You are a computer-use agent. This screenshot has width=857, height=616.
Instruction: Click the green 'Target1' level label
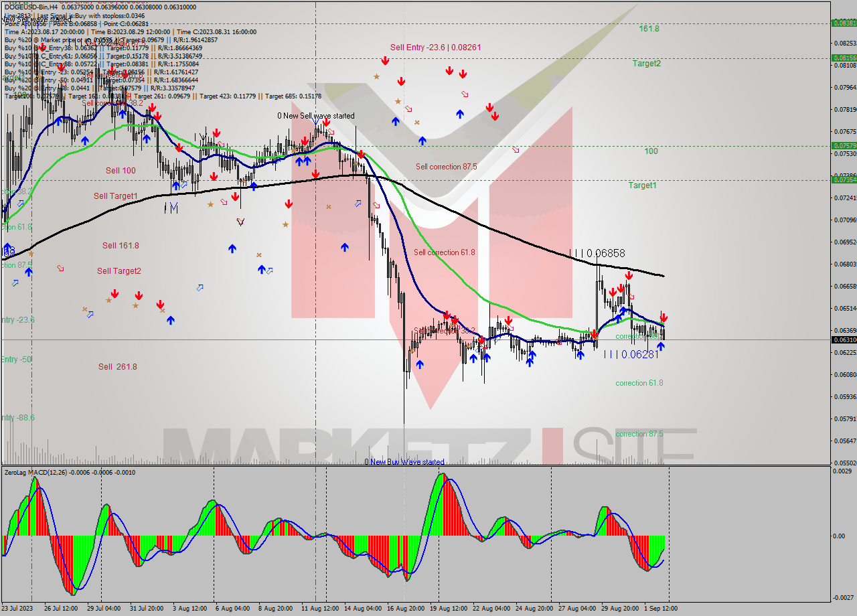pyautogui.click(x=642, y=185)
